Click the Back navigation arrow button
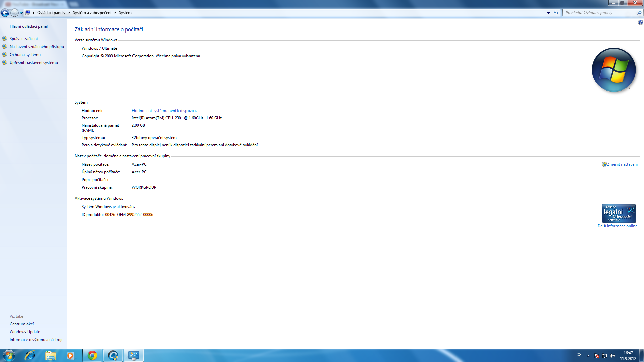 click(5, 13)
